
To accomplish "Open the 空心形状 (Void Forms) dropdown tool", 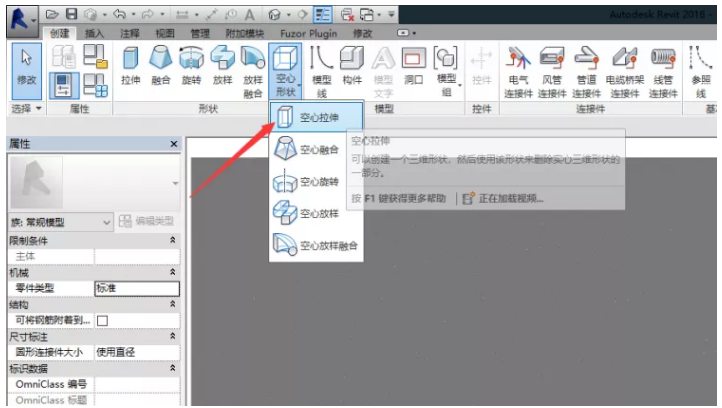I will click(x=285, y=71).
